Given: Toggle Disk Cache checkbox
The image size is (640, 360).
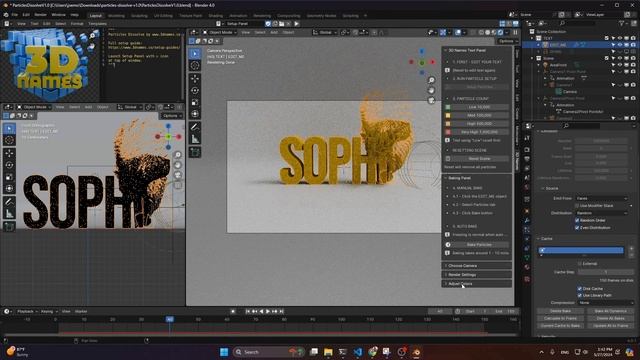Looking at the screenshot, I should click(x=580, y=289).
